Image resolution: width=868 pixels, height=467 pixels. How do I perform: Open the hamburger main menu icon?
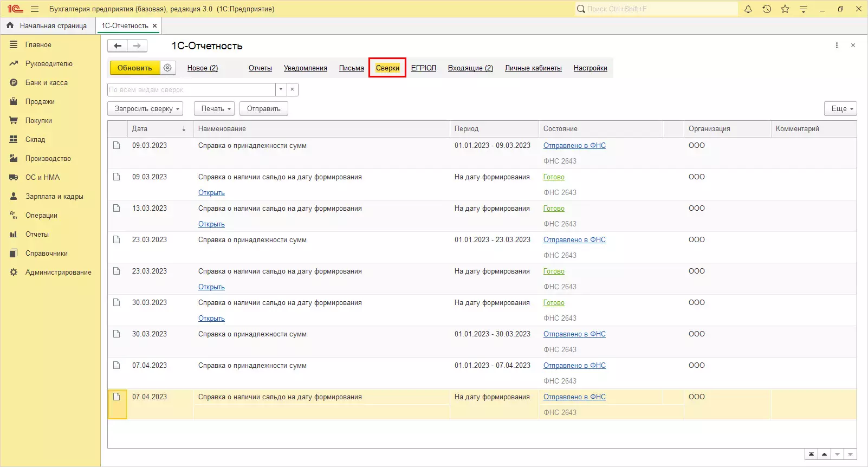pos(35,9)
